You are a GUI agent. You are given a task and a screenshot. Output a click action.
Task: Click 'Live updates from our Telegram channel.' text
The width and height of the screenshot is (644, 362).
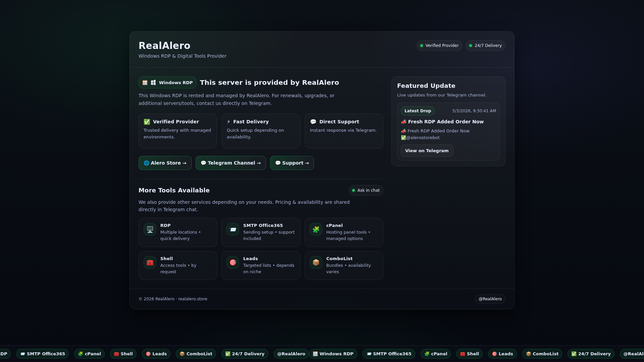tap(442, 95)
